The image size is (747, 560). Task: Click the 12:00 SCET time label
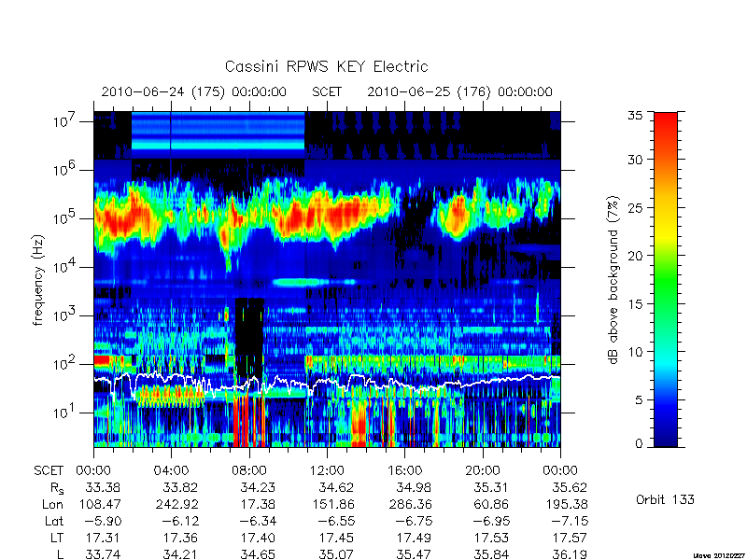pos(327,470)
